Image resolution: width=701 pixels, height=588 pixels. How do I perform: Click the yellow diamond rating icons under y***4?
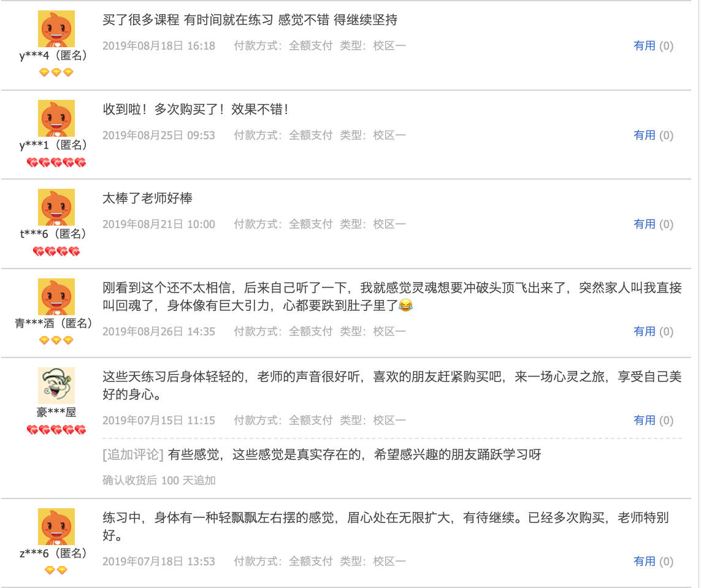tap(56, 72)
